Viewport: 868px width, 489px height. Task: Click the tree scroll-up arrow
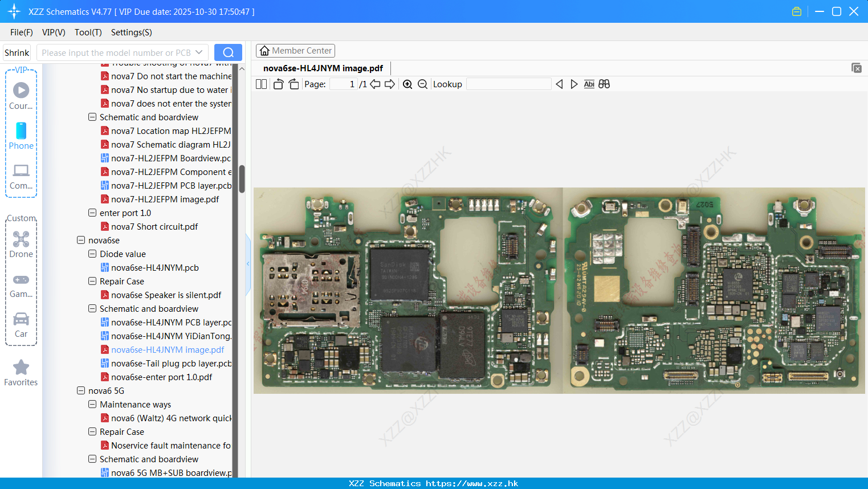242,69
